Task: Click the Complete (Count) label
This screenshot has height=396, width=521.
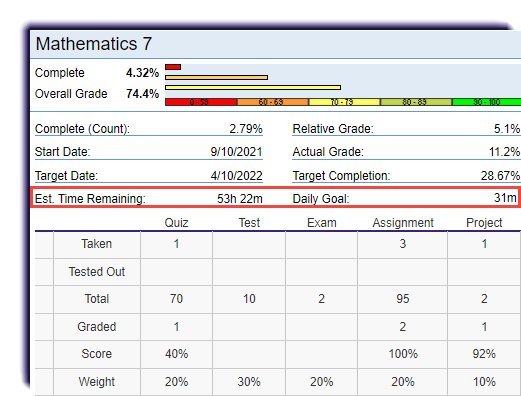Action: (82, 129)
